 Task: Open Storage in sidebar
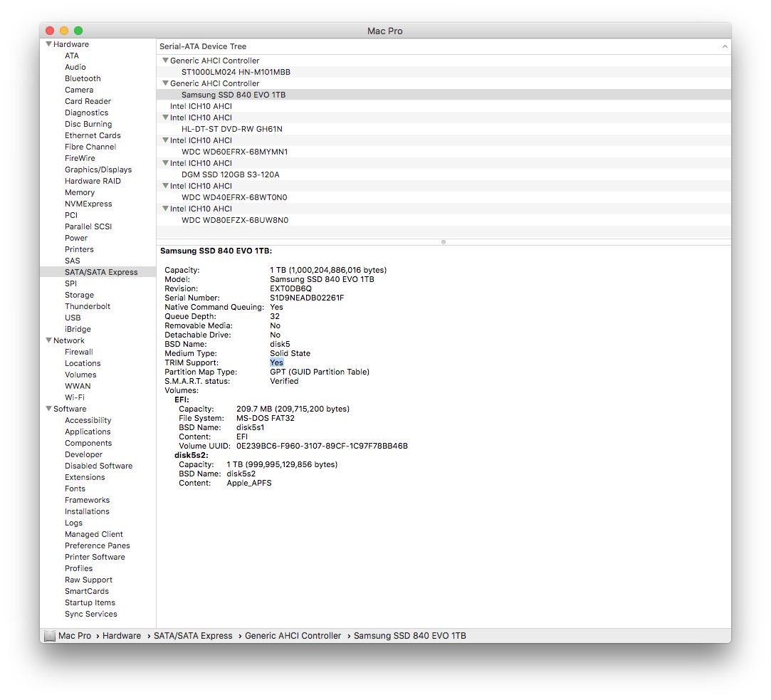[x=79, y=295]
